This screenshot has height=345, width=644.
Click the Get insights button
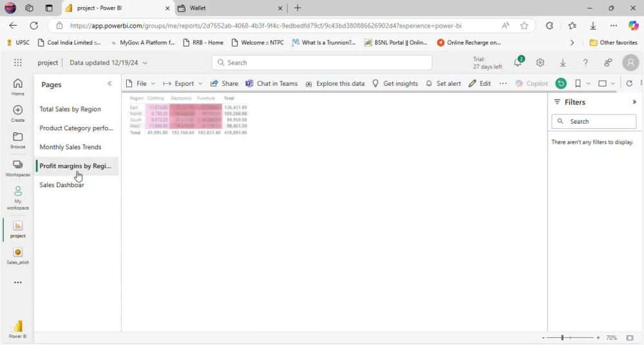tap(395, 83)
